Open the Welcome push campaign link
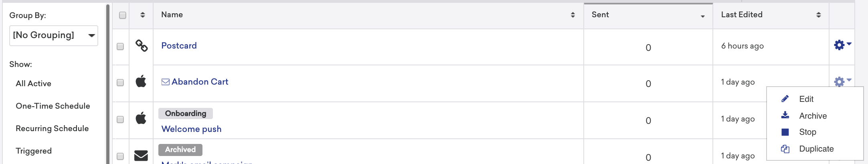 (x=191, y=129)
